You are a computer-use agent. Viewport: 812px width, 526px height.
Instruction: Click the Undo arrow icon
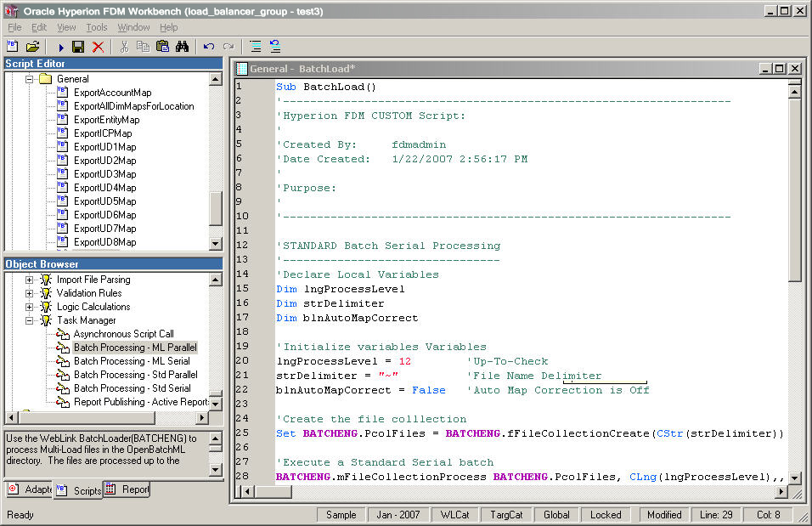[x=209, y=47]
